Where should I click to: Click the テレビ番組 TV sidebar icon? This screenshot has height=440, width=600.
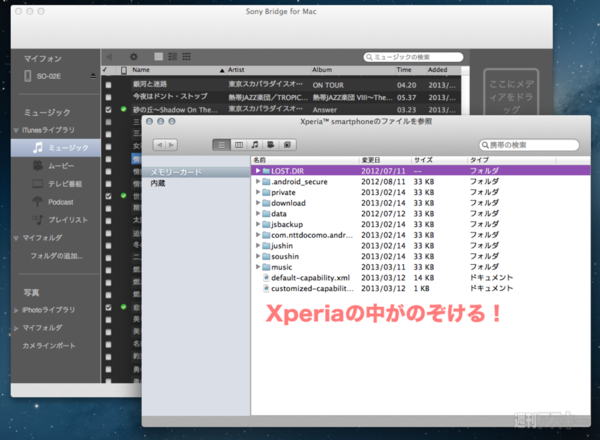tap(38, 184)
